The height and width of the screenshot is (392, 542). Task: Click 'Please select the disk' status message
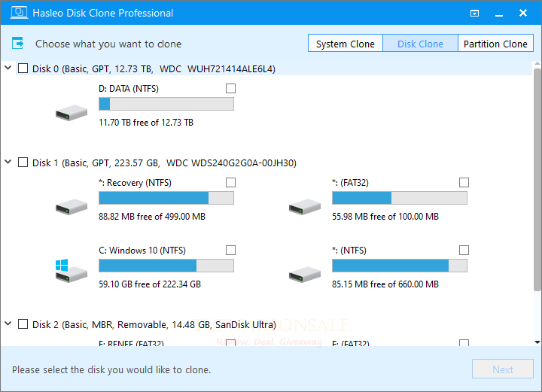coord(111,369)
